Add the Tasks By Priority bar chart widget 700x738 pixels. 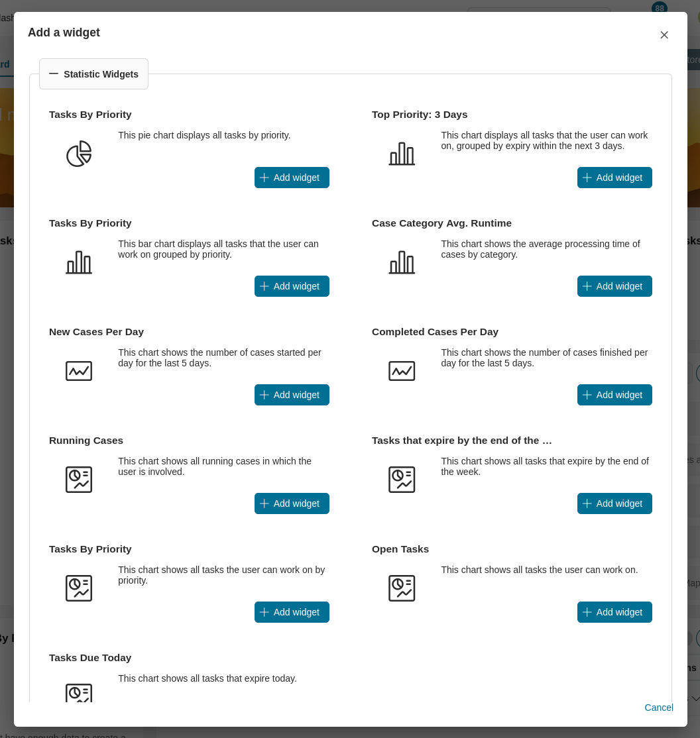click(292, 286)
